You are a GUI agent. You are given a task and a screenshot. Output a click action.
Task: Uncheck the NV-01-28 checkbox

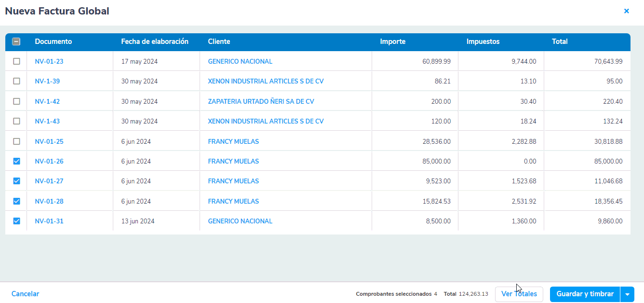(16, 201)
